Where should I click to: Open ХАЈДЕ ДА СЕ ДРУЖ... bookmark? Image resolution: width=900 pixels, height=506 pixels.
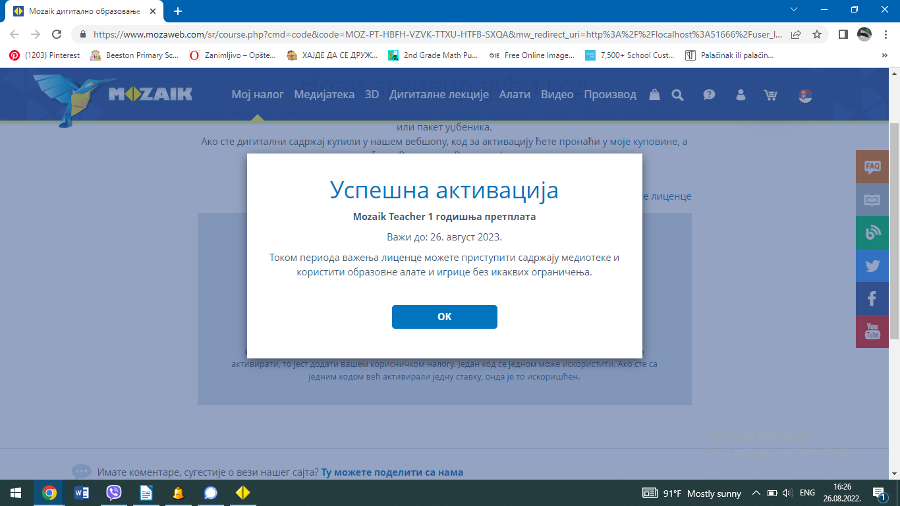tap(332, 55)
